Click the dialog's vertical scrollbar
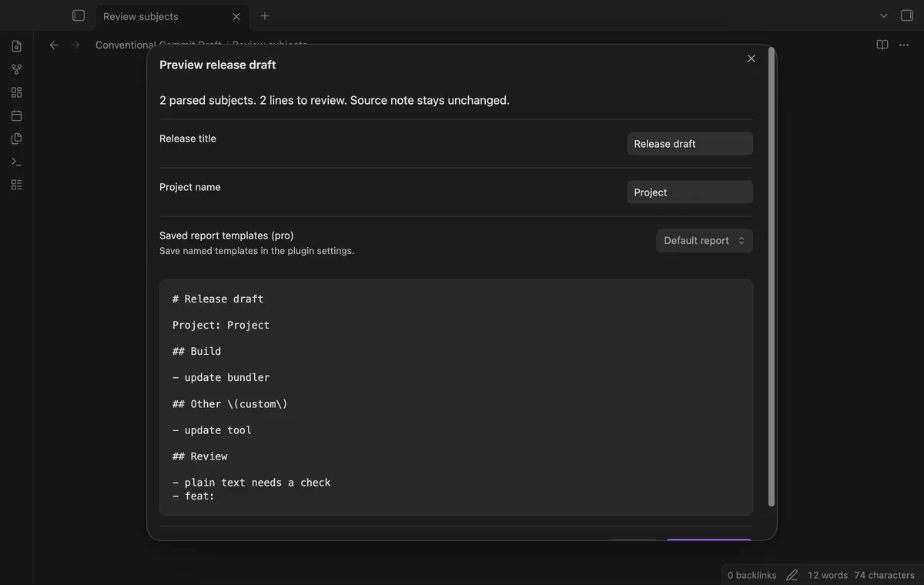The width and height of the screenshot is (924, 585). coord(772,277)
